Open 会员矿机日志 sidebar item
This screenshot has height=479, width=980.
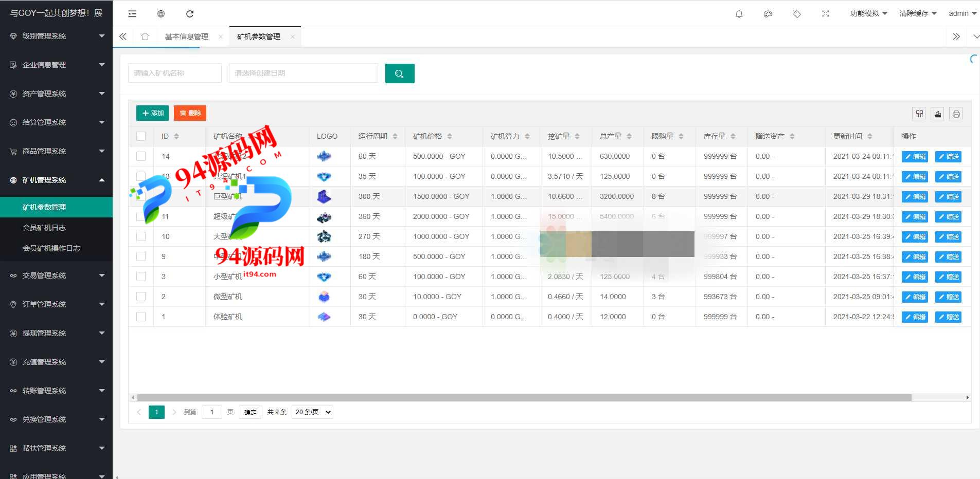point(56,228)
